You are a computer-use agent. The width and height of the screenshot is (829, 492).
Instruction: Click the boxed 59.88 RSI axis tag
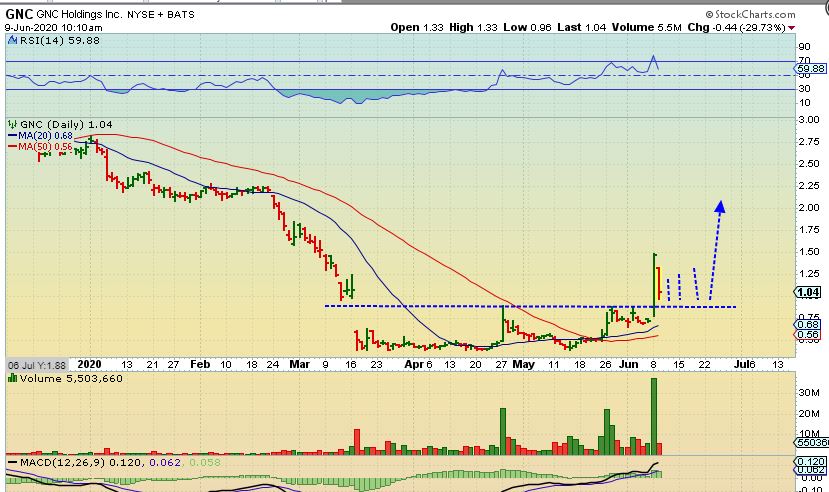click(812, 69)
